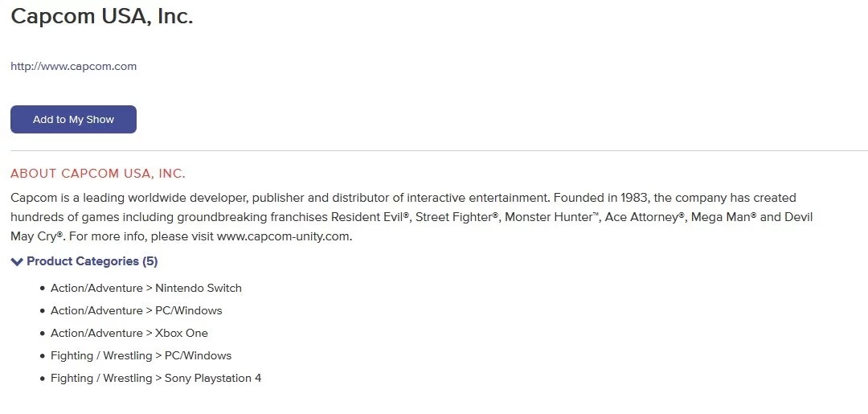Click www.capcom-unity.com in the description
The image size is (868, 414).
pyautogui.click(x=284, y=237)
